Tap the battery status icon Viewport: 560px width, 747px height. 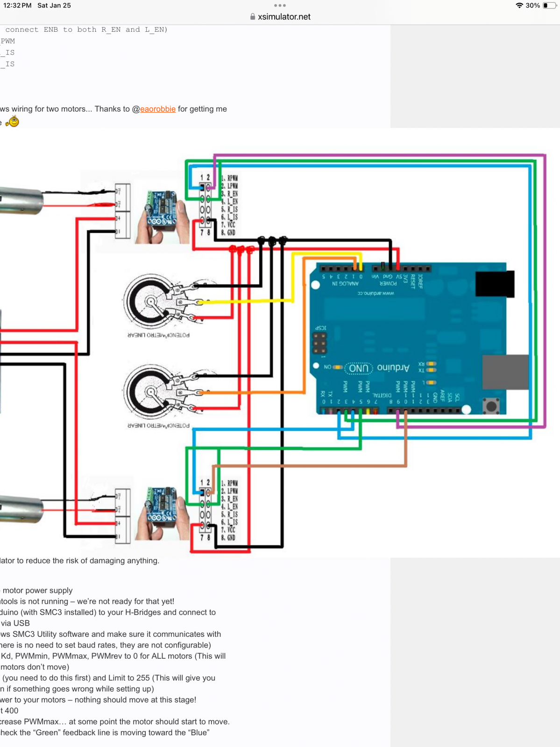click(550, 6)
